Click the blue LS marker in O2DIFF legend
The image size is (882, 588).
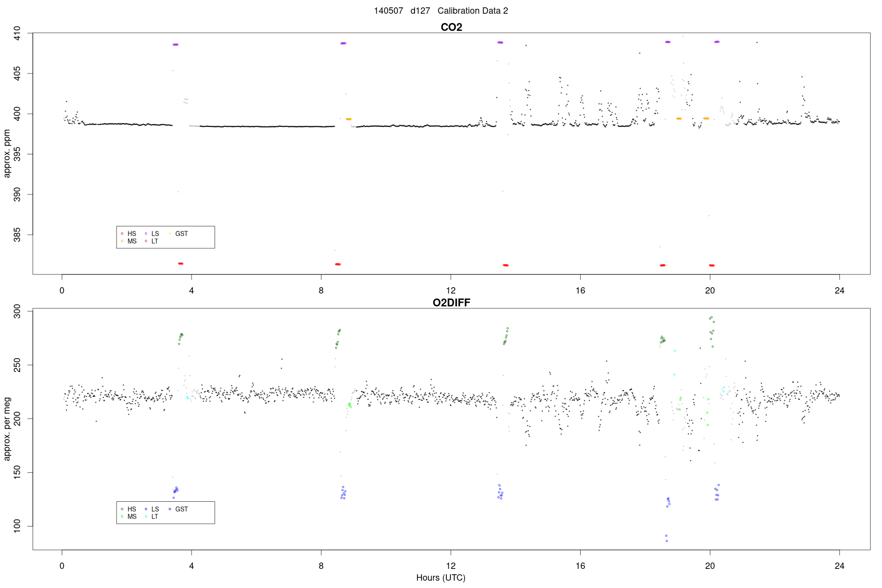146,509
